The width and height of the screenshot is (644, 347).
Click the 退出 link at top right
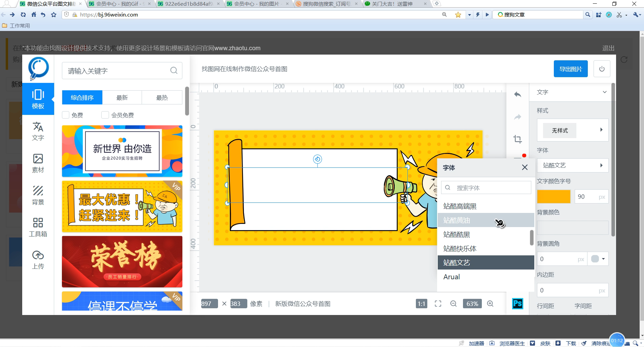pyautogui.click(x=608, y=48)
